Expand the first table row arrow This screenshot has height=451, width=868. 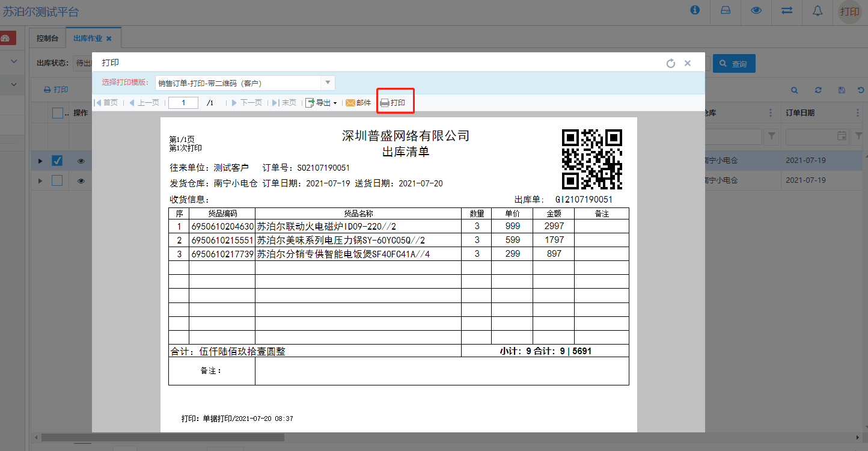40,161
